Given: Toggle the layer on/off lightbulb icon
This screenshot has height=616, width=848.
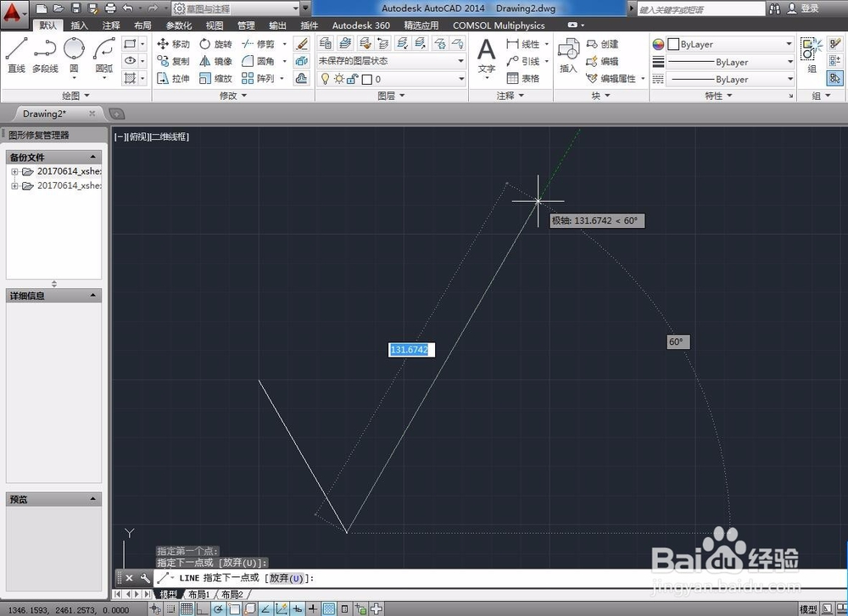Looking at the screenshot, I should coord(325,79).
